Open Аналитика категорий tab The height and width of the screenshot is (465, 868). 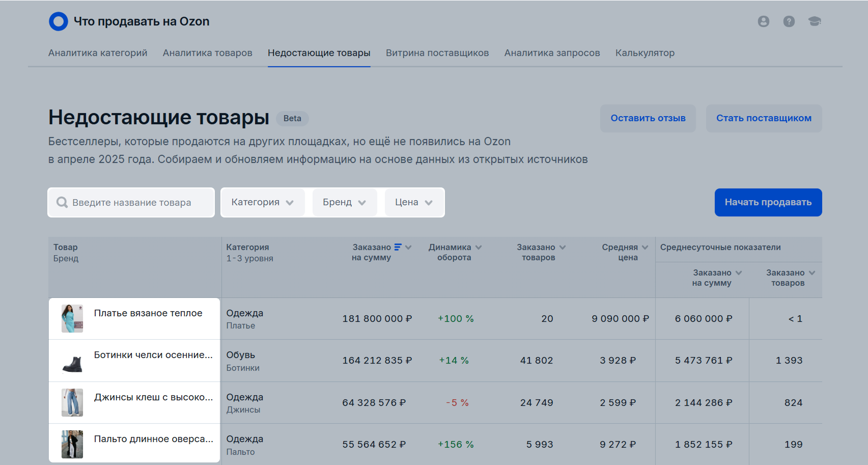tap(98, 53)
